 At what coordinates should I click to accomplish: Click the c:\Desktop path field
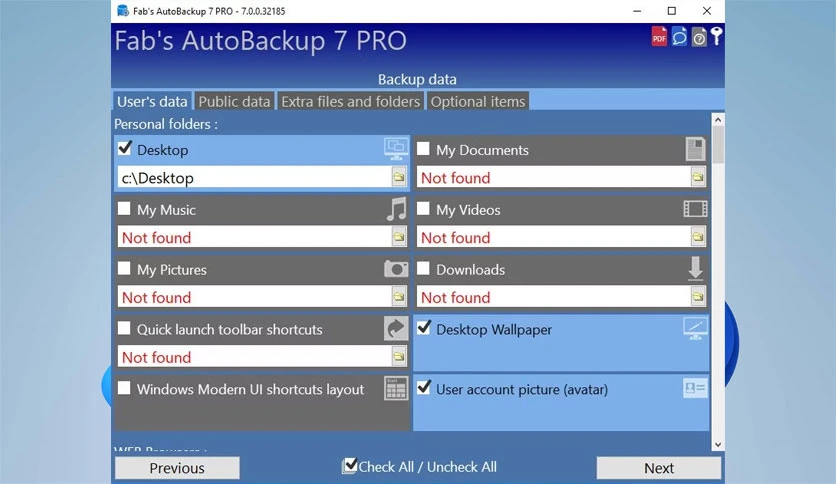tap(255, 178)
